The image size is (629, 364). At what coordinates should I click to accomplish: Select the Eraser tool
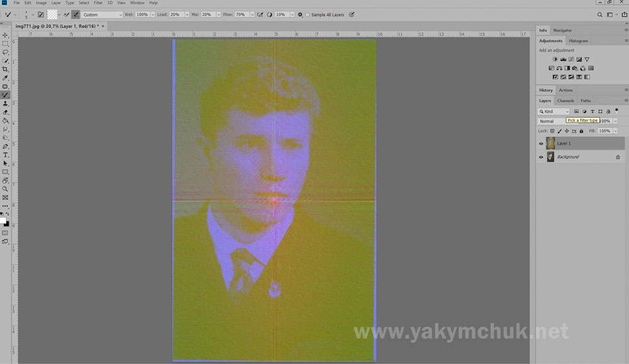pyautogui.click(x=5, y=113)
